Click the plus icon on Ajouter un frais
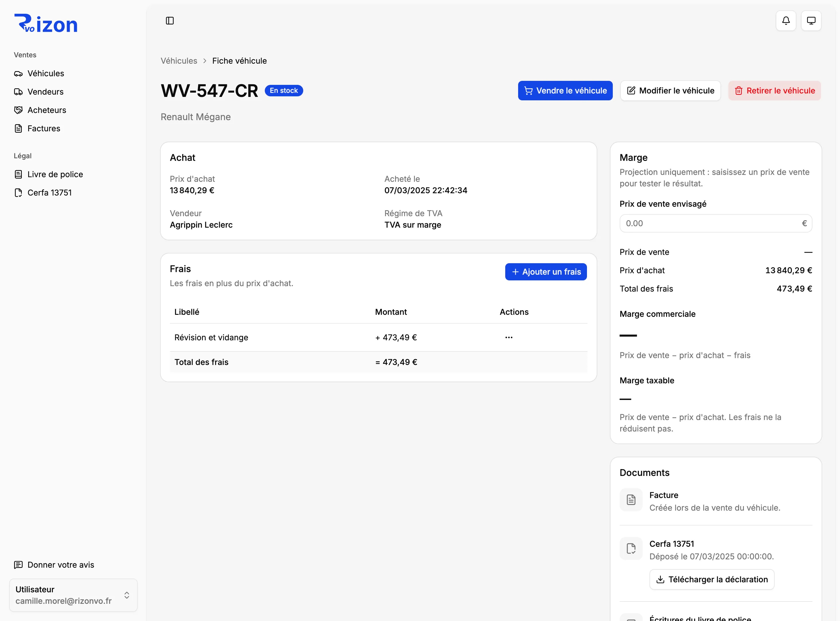The width and height of the screenshot is (840, 621). tap(515, 272)
